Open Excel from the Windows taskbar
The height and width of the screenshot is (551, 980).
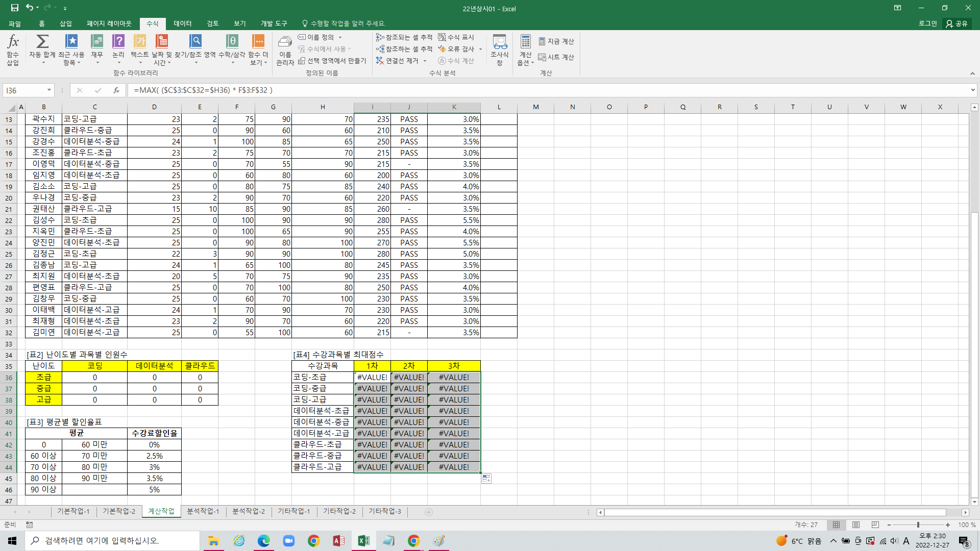pos(363,541)
